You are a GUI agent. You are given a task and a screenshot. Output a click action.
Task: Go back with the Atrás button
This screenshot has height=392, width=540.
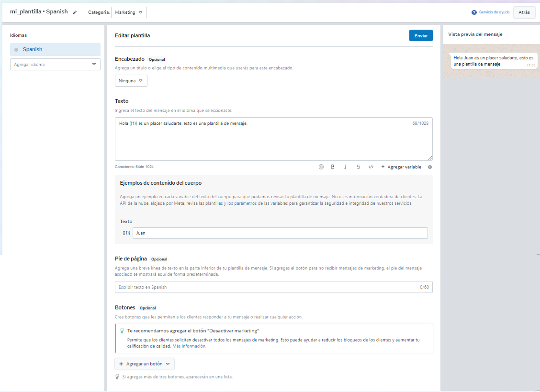[524, 12]
